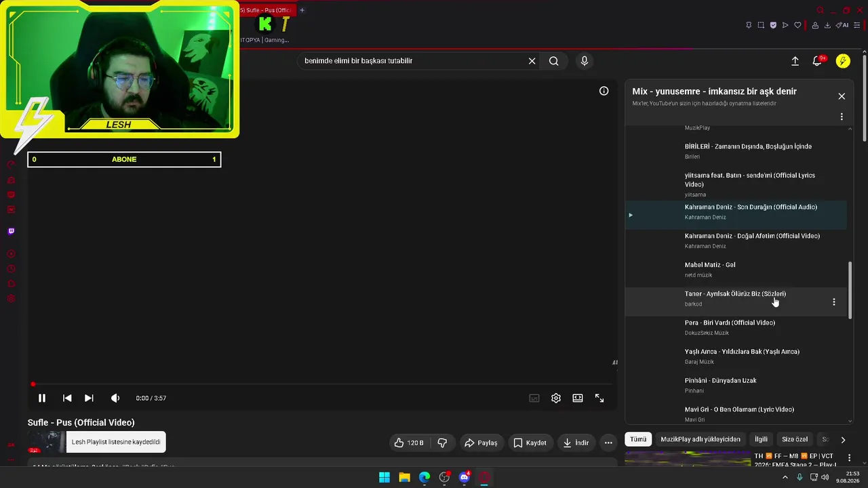The width and height of the screenshot is (868, 488).
Task: Play BİRİLERİ - Zamanın Dışında, Boşluğun İçinde
Action: [736, 151]
